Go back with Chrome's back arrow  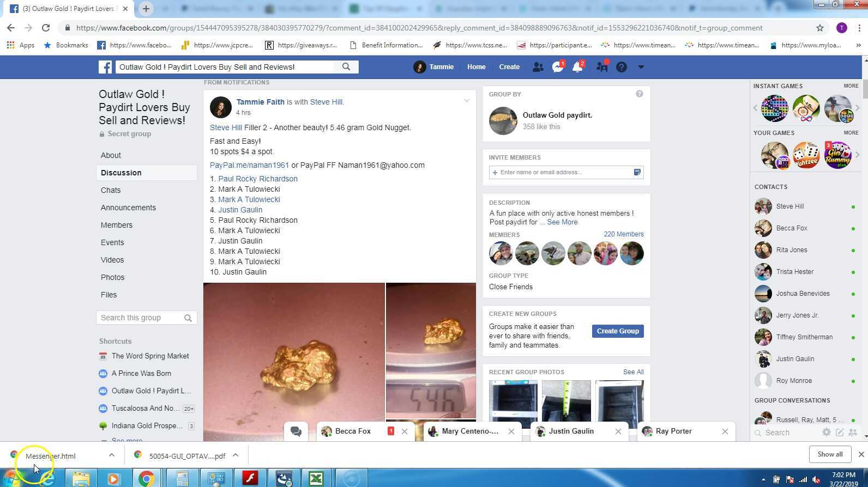[11, 28]
